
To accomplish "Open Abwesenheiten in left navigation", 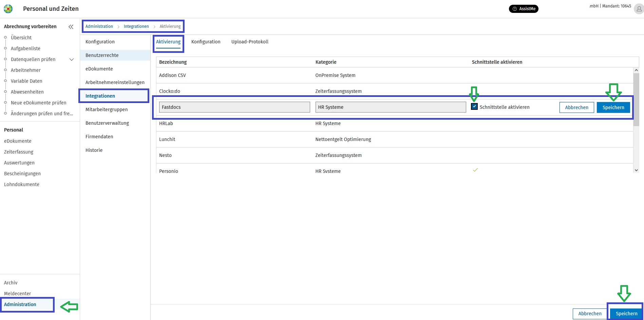I will coord(27,92).
